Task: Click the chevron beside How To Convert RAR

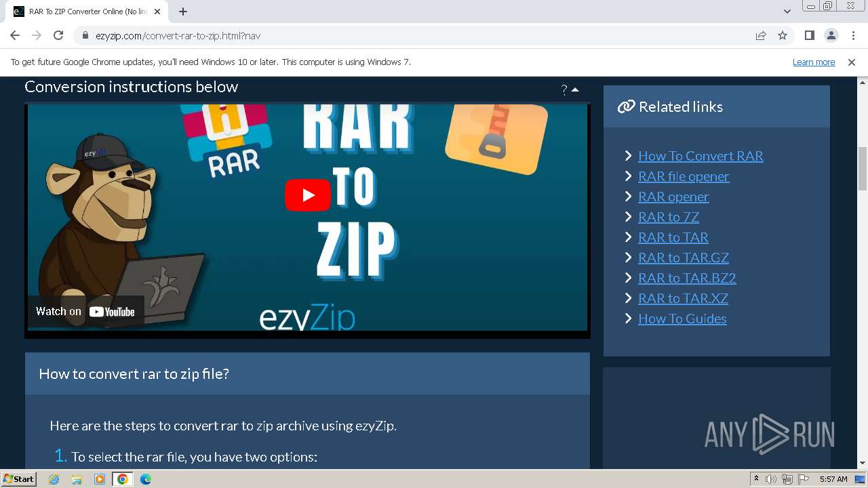Action: 628,156
